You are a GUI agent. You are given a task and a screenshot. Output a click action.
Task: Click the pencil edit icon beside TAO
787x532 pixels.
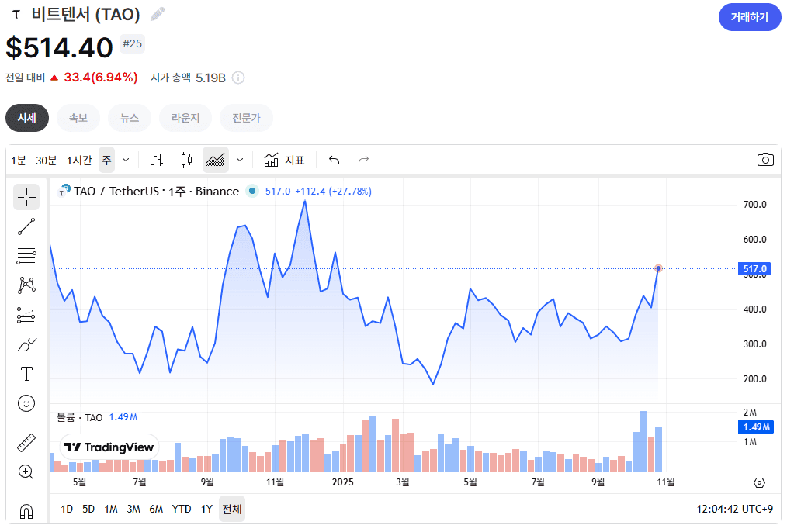coord(158,14)
